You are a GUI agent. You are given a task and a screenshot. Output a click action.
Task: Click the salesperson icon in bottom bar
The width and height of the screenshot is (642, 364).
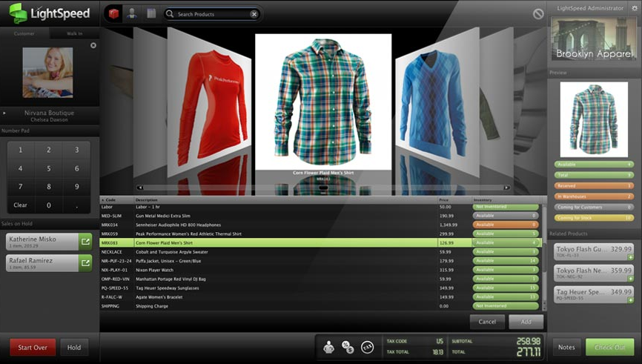point(328,346)
